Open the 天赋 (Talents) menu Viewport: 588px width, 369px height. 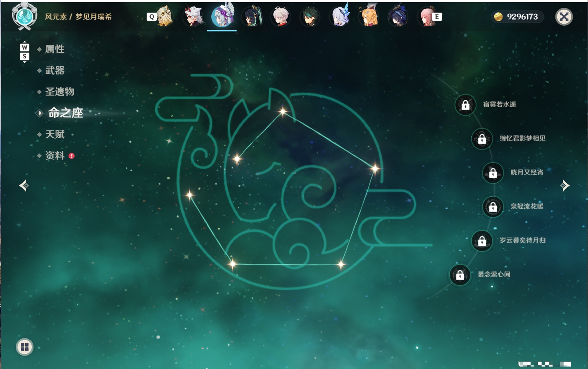[x=55, y=134]
